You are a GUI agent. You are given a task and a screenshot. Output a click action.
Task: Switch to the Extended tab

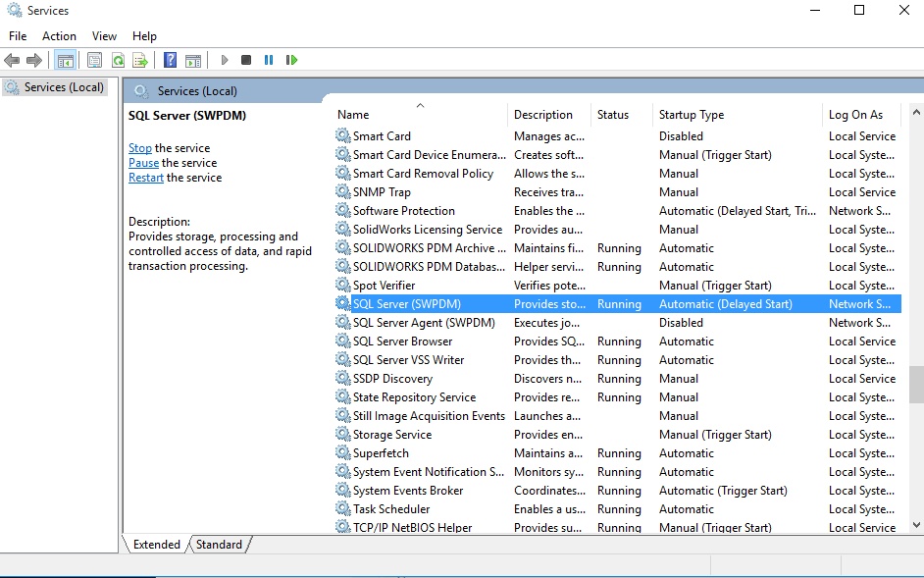[156, 545]
